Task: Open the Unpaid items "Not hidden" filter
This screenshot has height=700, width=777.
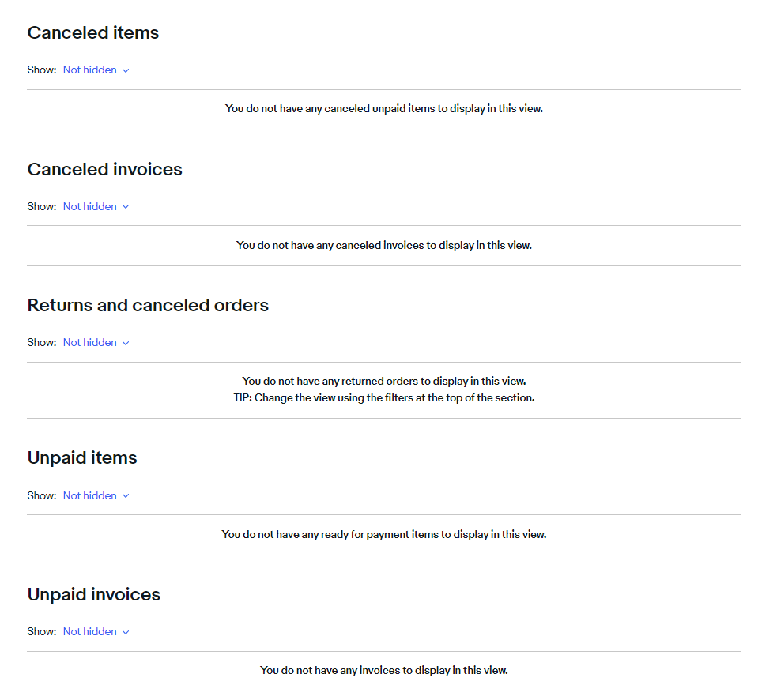Action: pos(90,496)
